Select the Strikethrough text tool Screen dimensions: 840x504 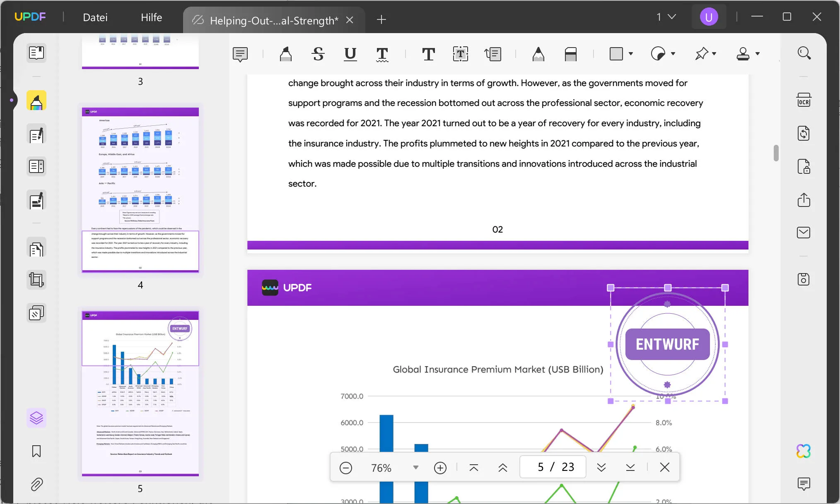click(318, 54)
